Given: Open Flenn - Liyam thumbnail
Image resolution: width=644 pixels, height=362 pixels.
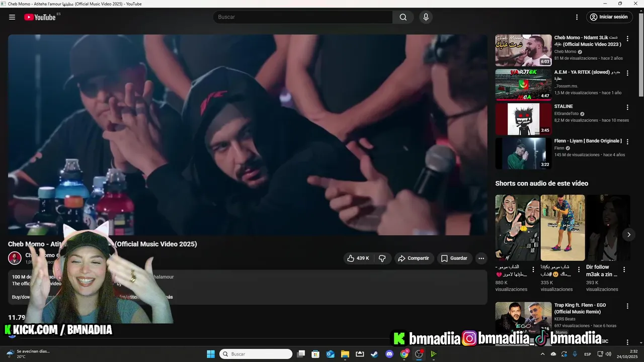Looking at the screenshot, I should coord(523,153).
